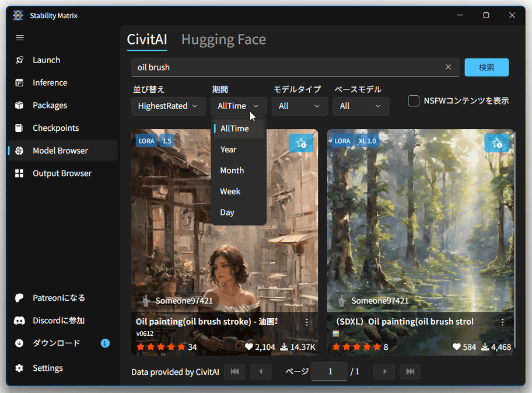Choose Day in the period list
Image resolution: width=532 pixels, height=393 pixels.
click(x=239, y=213)
